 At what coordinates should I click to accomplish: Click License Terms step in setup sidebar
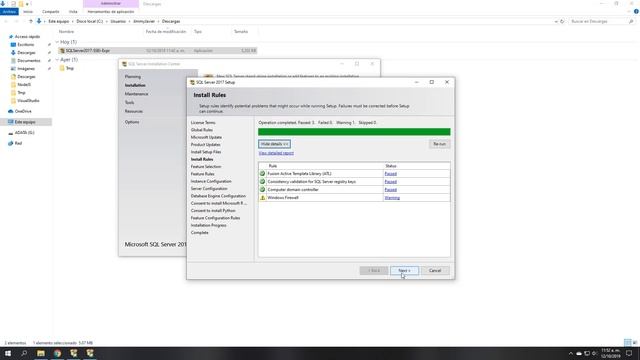pos(203,122)
